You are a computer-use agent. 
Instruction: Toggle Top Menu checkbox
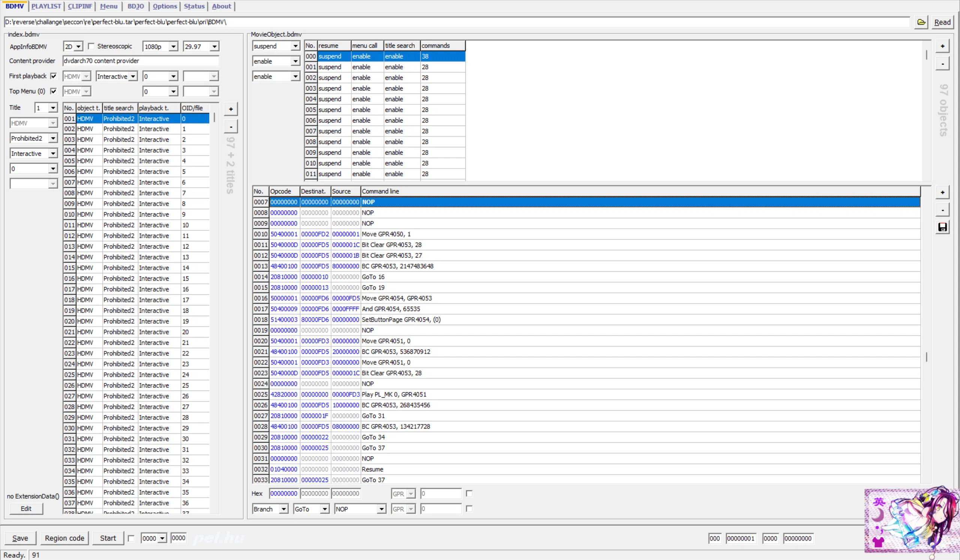click(x=54, y=92)
